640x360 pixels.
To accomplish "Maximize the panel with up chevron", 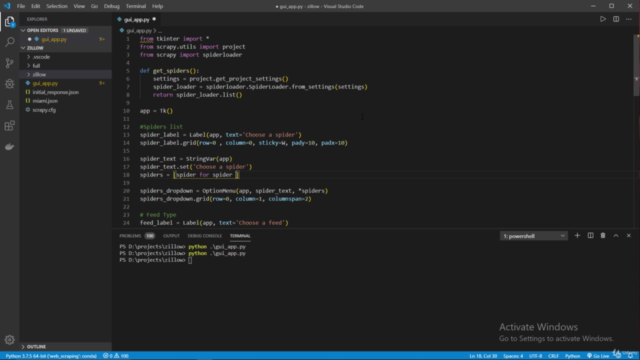I will pos(616,236).
